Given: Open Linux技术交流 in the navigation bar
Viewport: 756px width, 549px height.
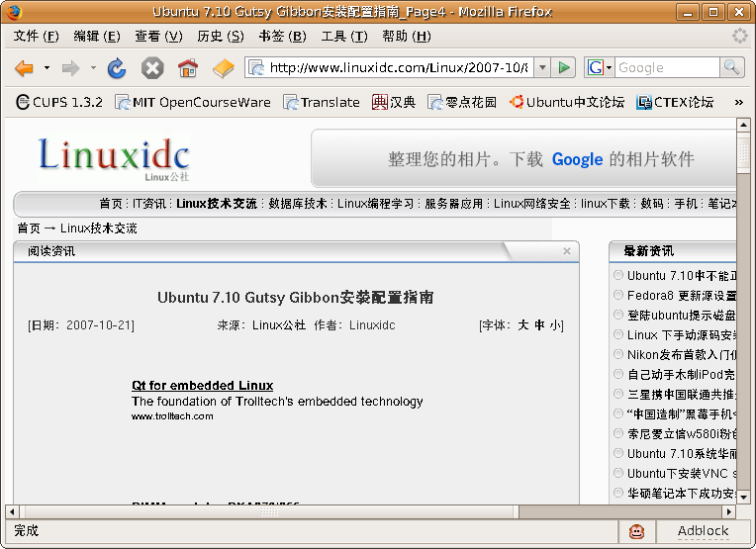Looking at the screenshot, I should (x=217, y=204).
